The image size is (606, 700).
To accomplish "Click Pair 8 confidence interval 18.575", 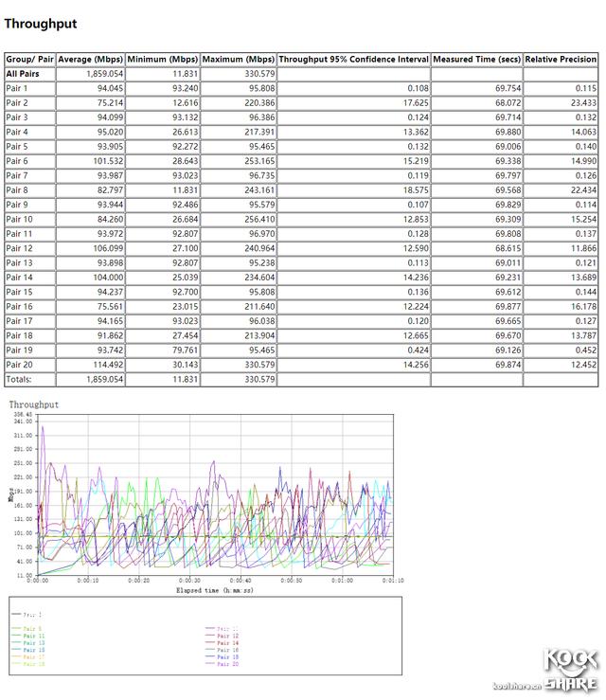I will (416, 190).
